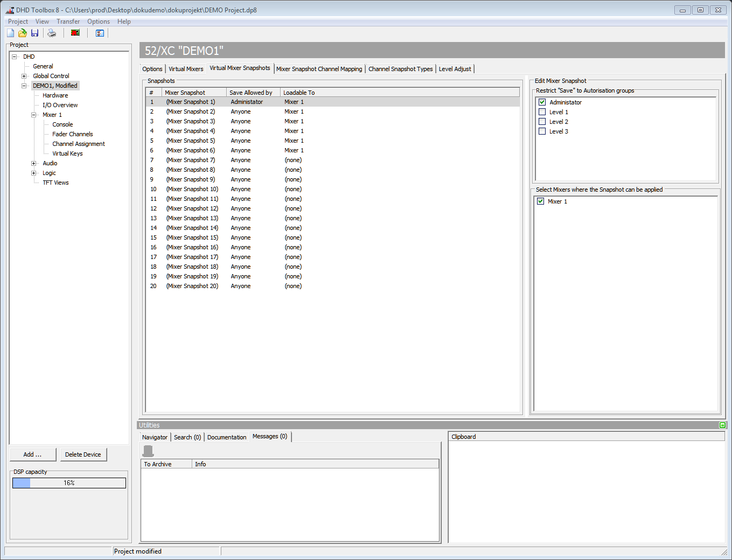The width and height of the screenshot is (732, 560).
Task: Expand the Audio tree branch
Action: [x=33, y=163]
